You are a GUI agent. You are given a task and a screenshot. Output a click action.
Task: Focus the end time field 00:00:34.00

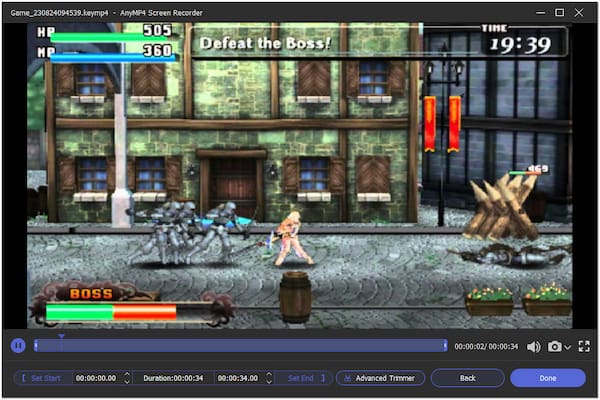click(238, 378)
